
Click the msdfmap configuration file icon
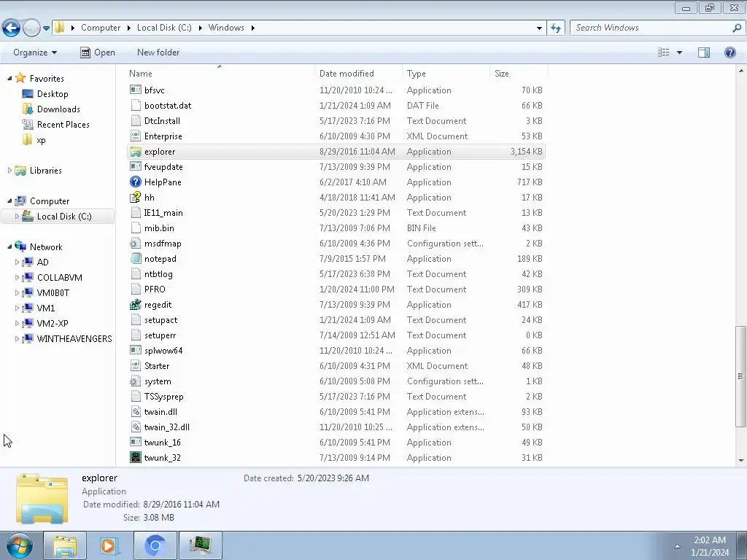pos(135,244)
